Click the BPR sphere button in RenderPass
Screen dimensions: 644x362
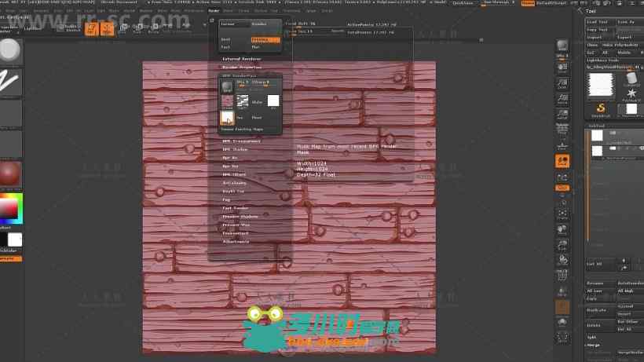[227, 86]
